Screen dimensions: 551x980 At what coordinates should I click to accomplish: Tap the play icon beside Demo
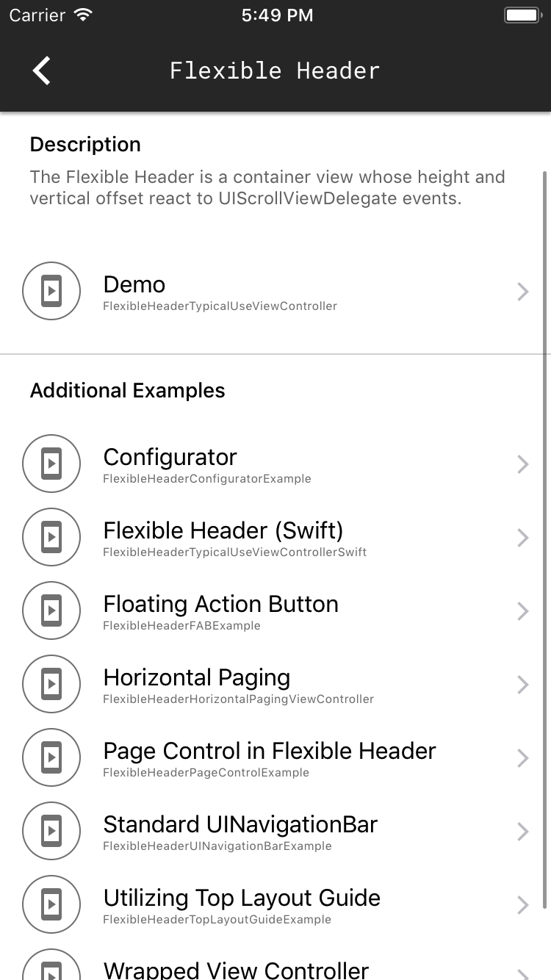(x=51, y=291)
